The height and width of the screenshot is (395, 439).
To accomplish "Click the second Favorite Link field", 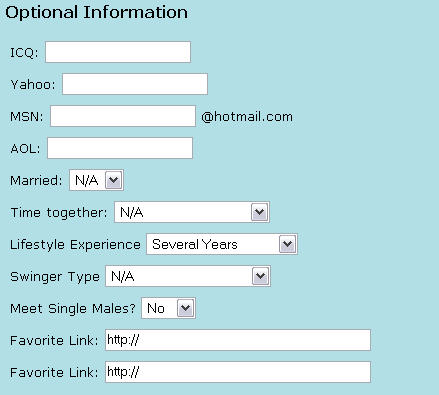I will tap(238, 372).
